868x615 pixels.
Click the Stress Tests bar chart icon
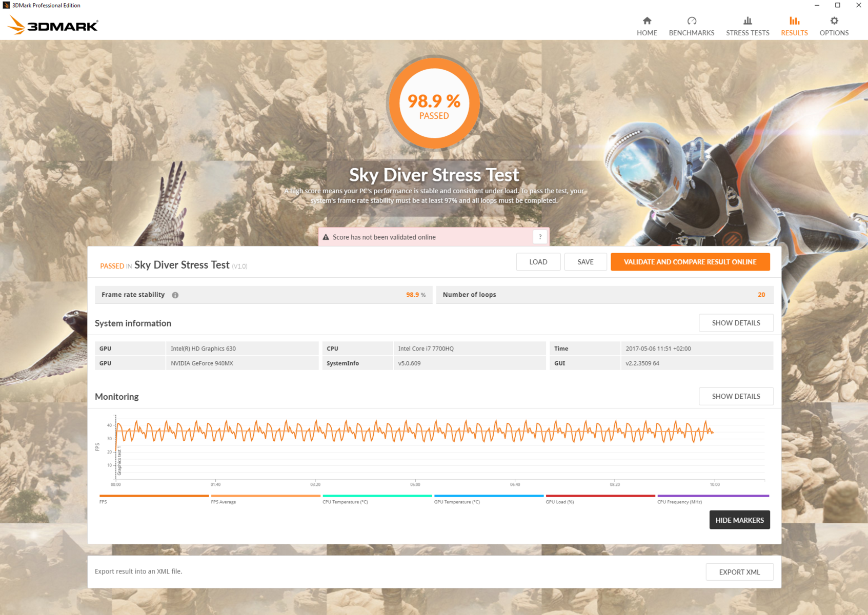pyautogui.click(x=748, y=20)
